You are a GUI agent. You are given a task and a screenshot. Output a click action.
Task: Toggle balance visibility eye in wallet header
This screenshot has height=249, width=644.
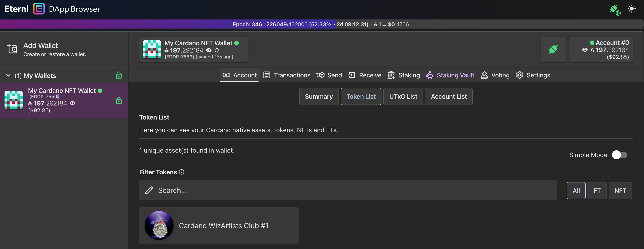(x=209, y=50)
